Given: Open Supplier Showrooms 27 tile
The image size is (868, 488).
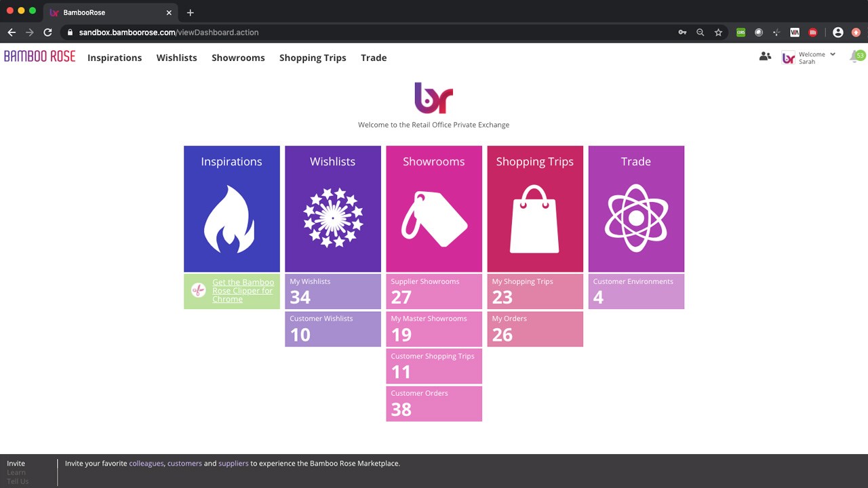Looking at the screenshot, I should point(434,291).
